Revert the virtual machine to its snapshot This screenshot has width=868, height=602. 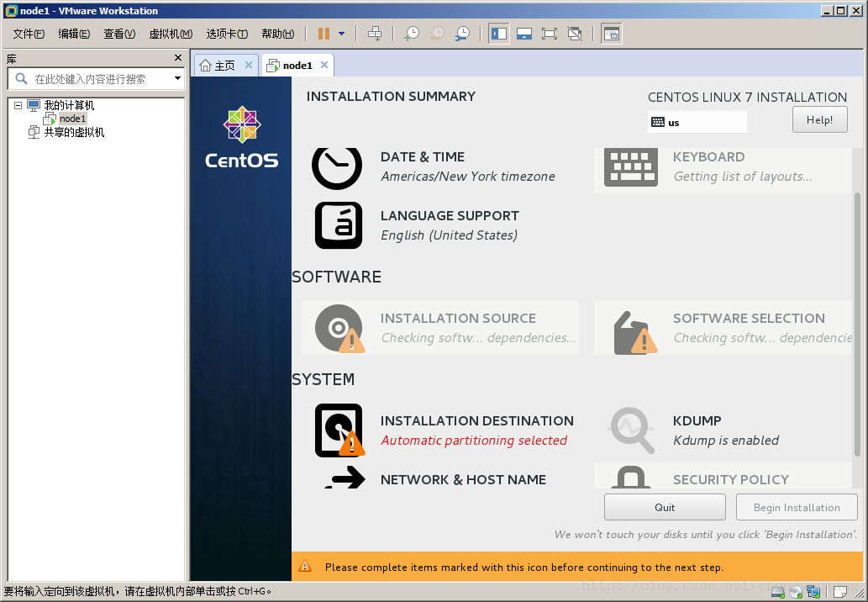pyautogui.click(x=437, y=34)
